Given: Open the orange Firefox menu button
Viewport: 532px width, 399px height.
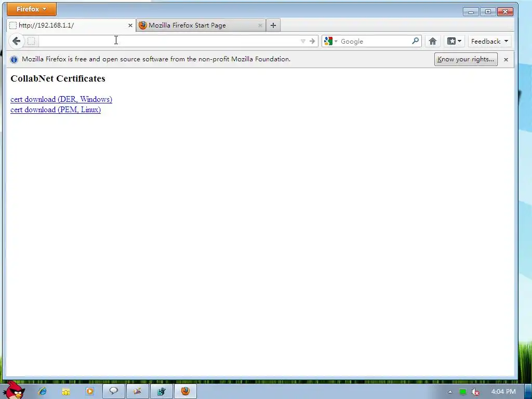Looking at the screenshot, I should point(32,9).
